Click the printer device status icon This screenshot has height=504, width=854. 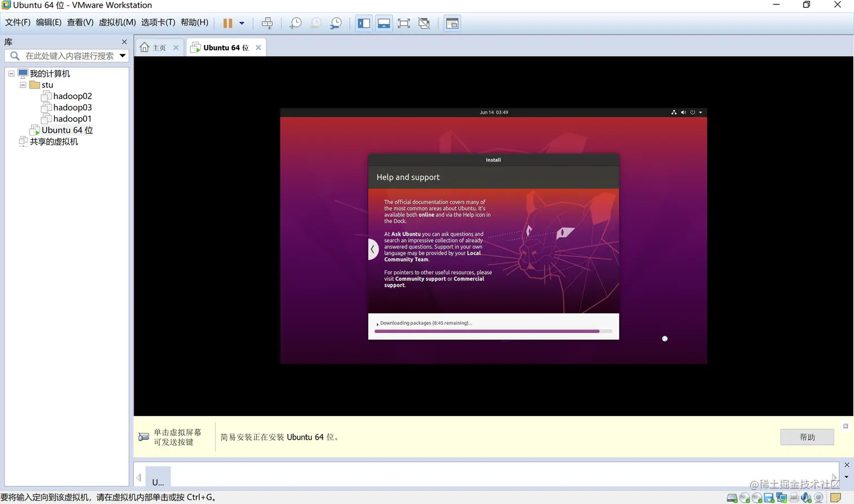794,498
